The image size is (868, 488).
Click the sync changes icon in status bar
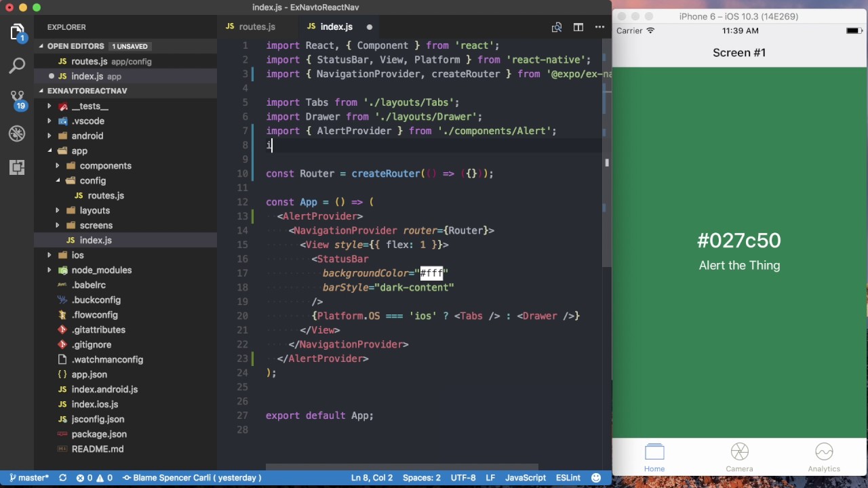(62, 478)
